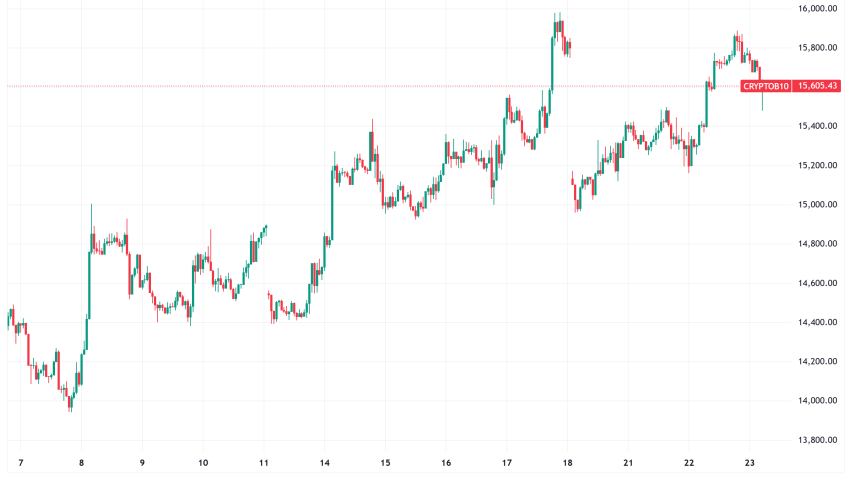The width and height of the screenshot is (852, 485).
Task: Click the CRYPTOB10 symbol tag
Action: 766,87
